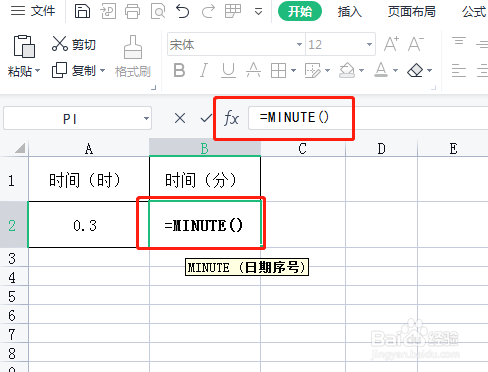This screenshot has height=372, width=488.
Task: Click the Save icon
Action: (x=82, y=11)
